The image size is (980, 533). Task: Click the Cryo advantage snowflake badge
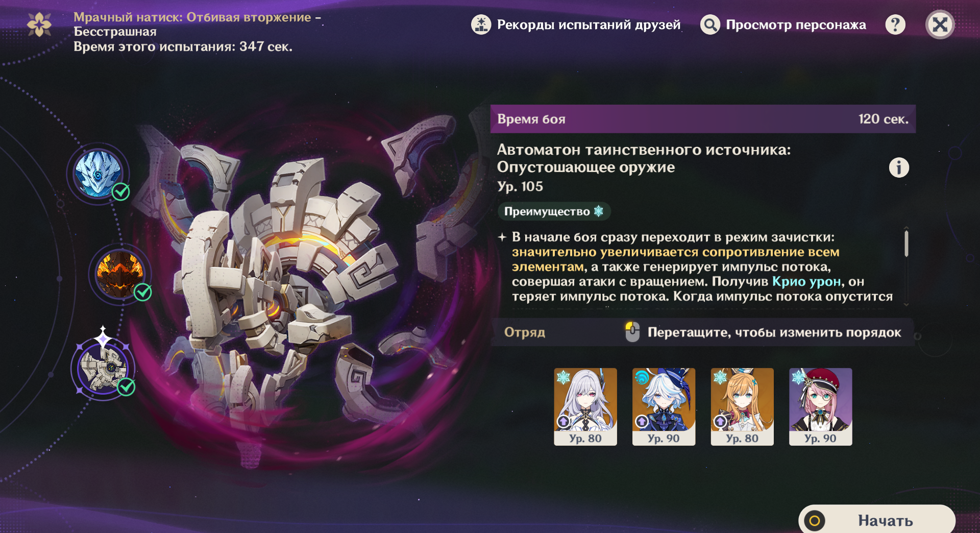tap(554, 211)
